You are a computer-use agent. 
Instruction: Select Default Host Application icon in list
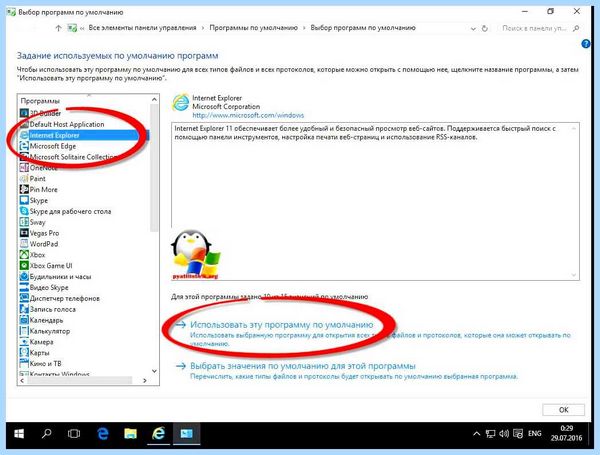coord(24,124)
